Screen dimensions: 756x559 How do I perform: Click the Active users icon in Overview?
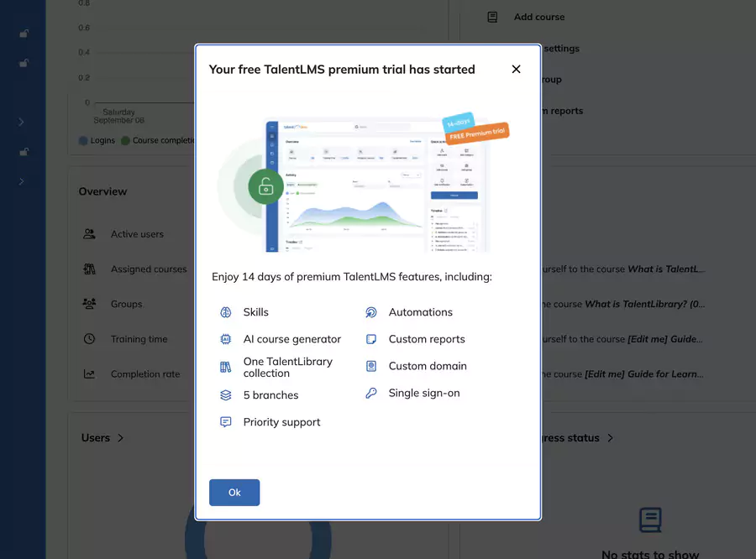pos(90,234)
